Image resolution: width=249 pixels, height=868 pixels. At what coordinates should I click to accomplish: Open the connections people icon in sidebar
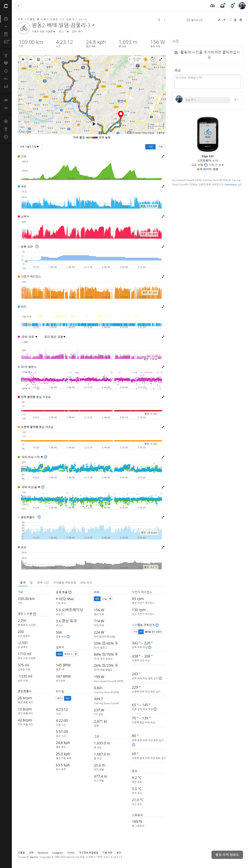(x=6, y=100)
